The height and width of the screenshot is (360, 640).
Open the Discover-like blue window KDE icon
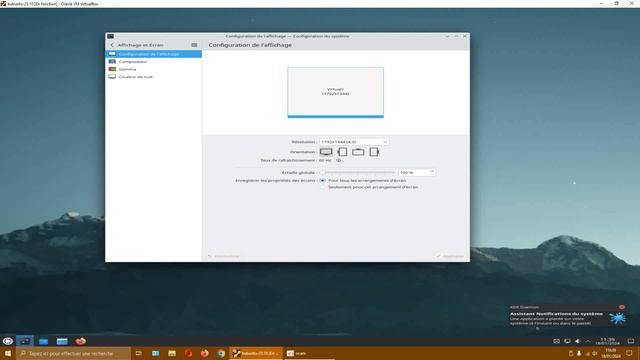(x=62, y=341)
